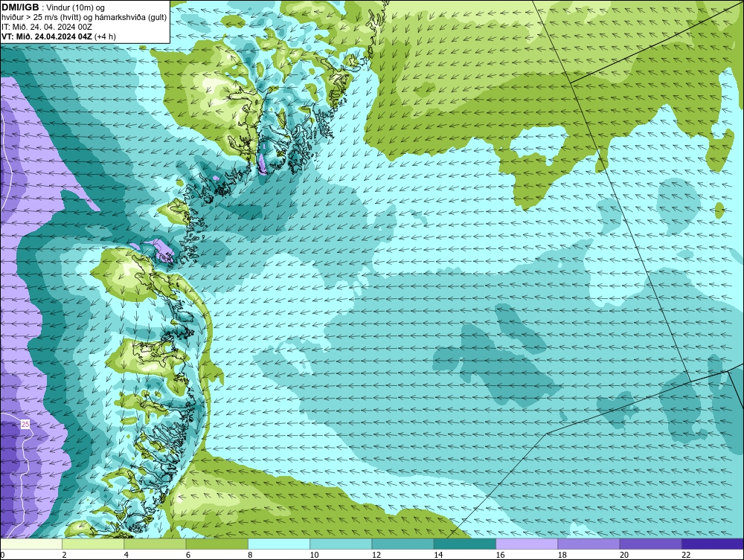
Task: Click the 20–22 m/s violet legend swatch
Action: (650, 544)
